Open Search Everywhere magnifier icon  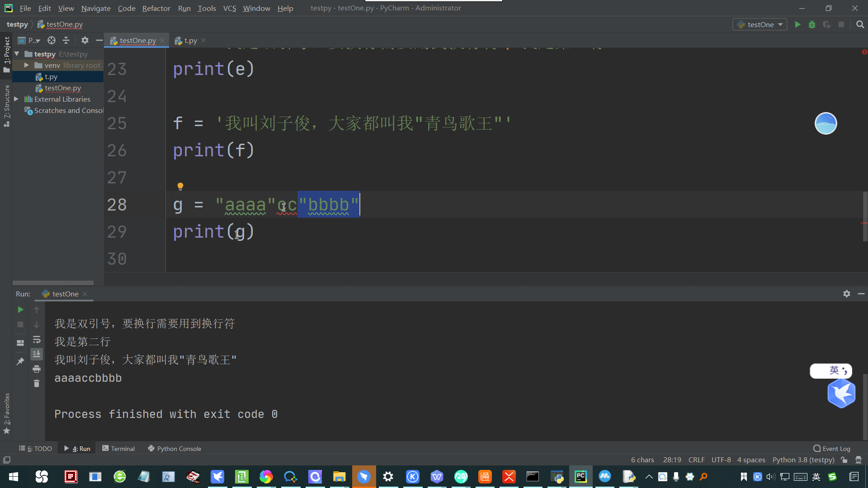[x=860, y=24]
